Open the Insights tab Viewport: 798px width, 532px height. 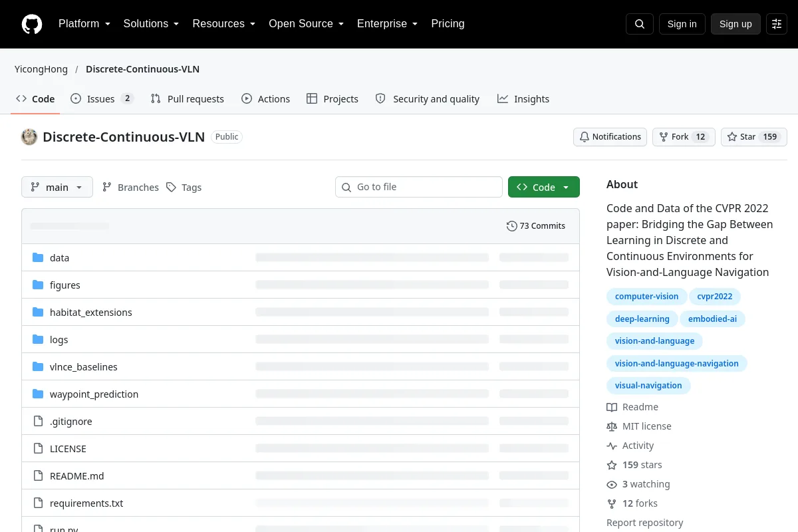click(523, 99)
